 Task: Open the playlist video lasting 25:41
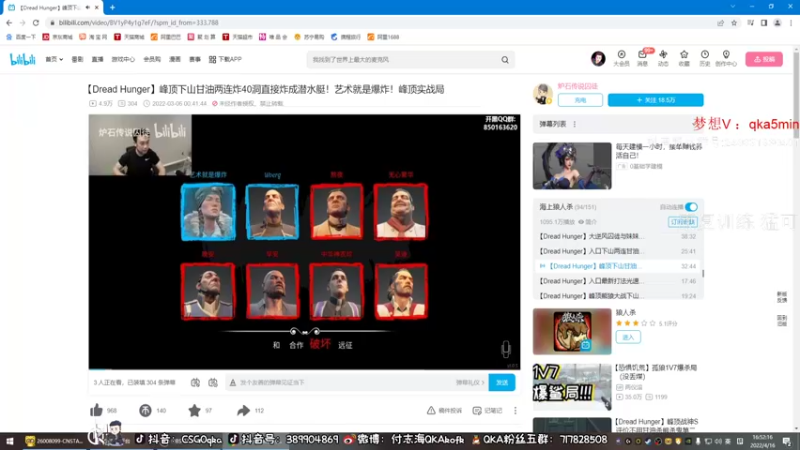pos(617,252)
